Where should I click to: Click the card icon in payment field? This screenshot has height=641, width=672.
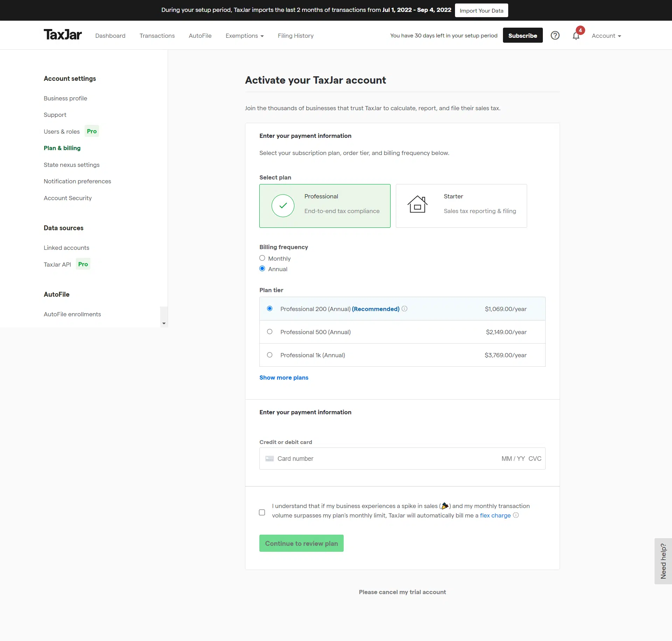click(x=269, y=458)
